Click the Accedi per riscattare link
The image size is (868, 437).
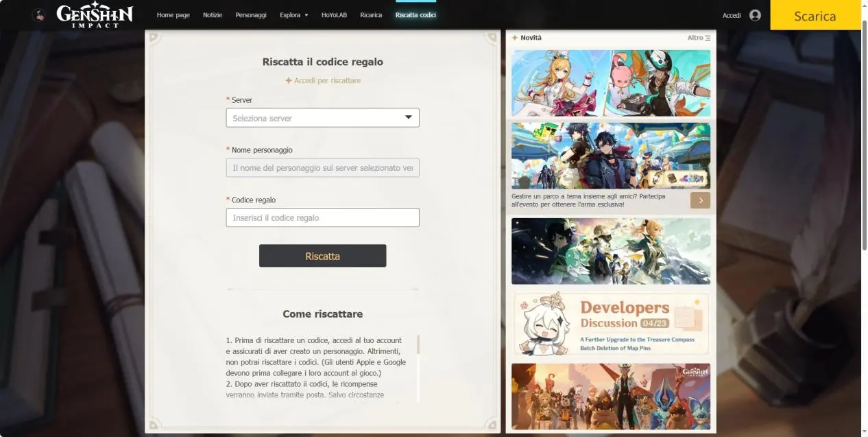pyautogui.click(x=323, y=80)
